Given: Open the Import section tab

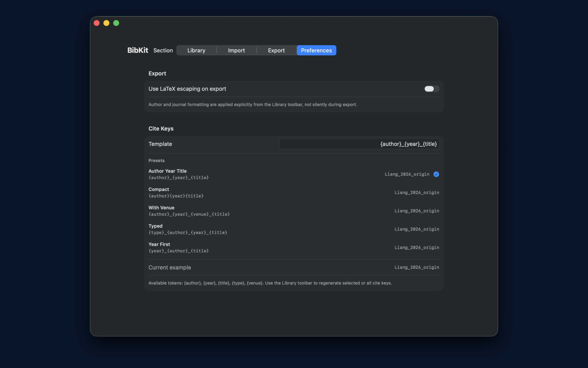Looking at the screenshot, I should click(236, 50).
